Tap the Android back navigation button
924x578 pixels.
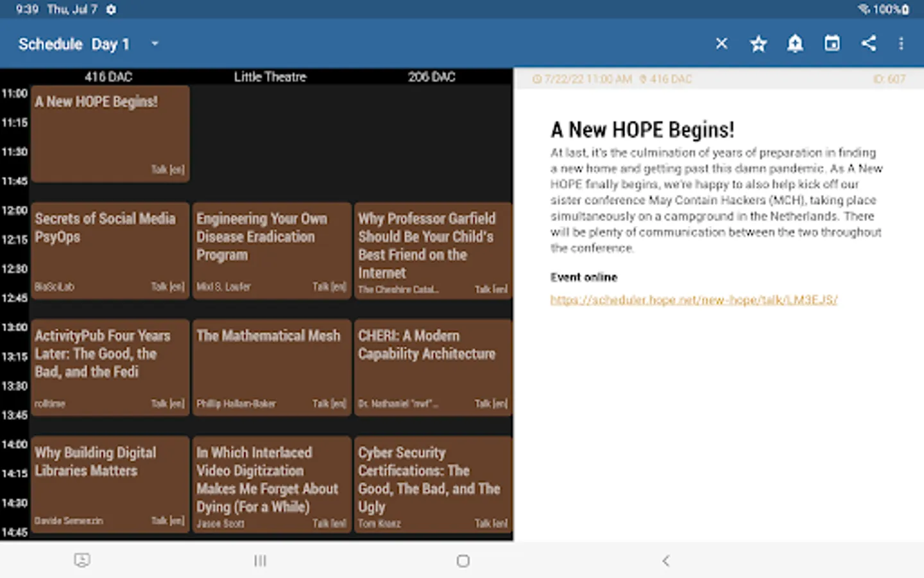(x=666, y=561)
